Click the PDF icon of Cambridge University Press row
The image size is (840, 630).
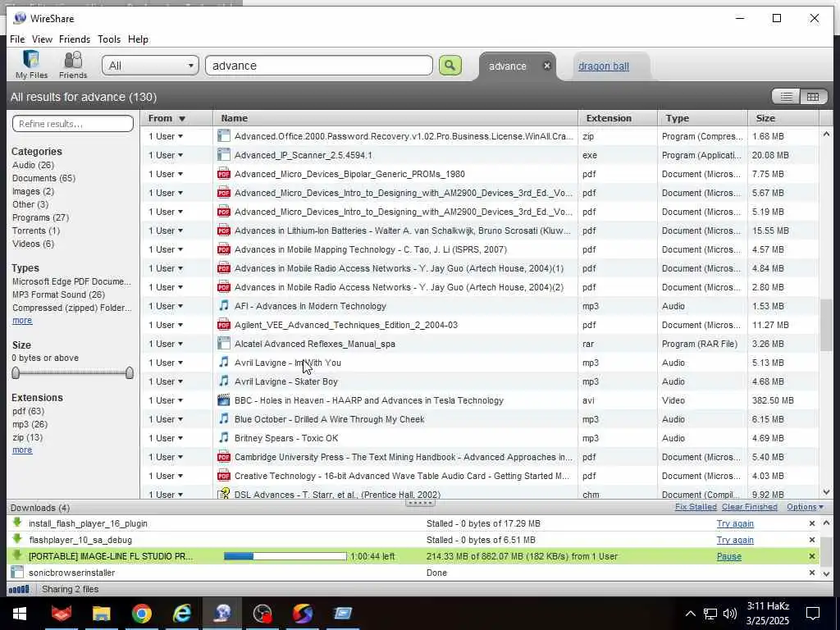(x=223, y=456)
